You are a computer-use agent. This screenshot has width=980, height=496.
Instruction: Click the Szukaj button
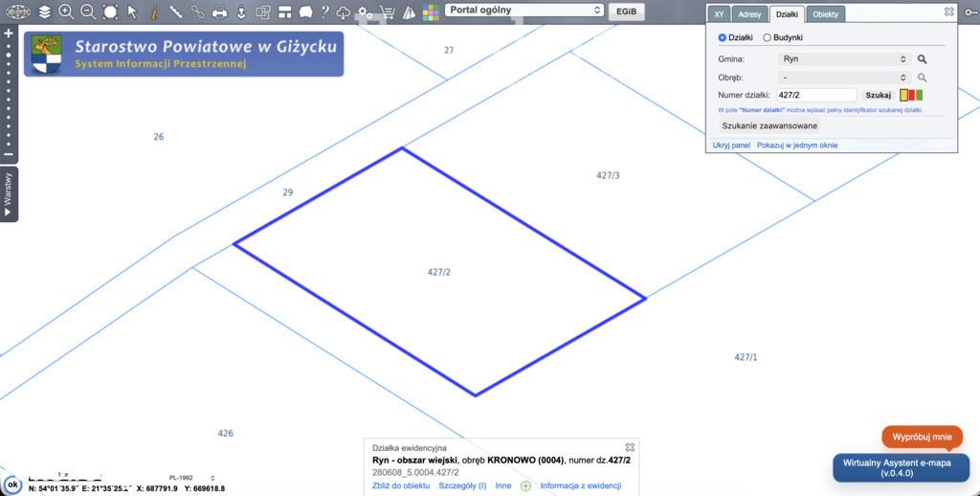point(879,95)
